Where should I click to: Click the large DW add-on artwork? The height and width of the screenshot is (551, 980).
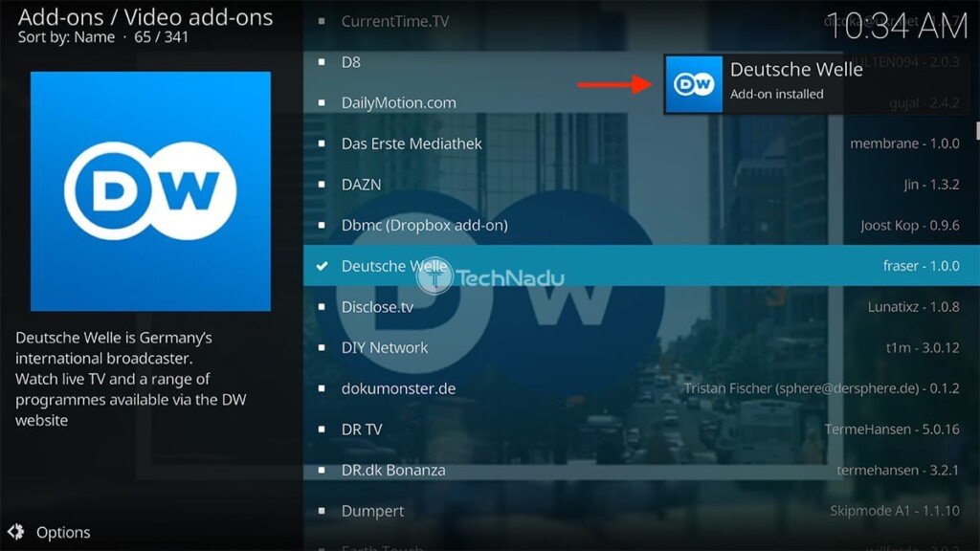click(150, 191)
